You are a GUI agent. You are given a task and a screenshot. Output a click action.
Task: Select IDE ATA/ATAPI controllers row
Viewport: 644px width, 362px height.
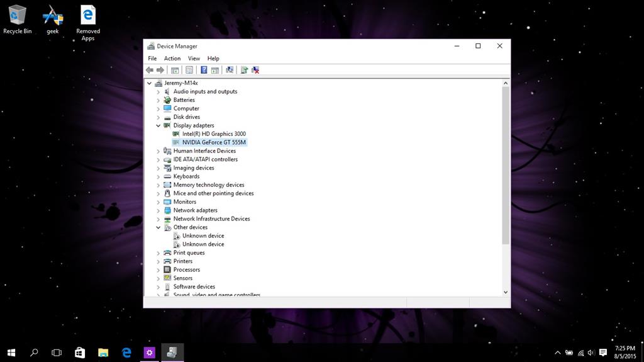pos(206,159)
